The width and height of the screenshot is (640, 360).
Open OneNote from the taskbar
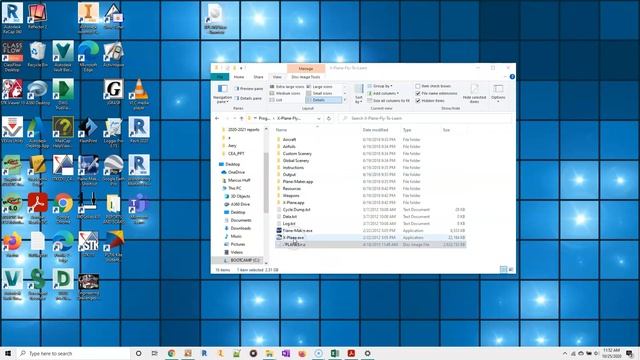point(286,353)
